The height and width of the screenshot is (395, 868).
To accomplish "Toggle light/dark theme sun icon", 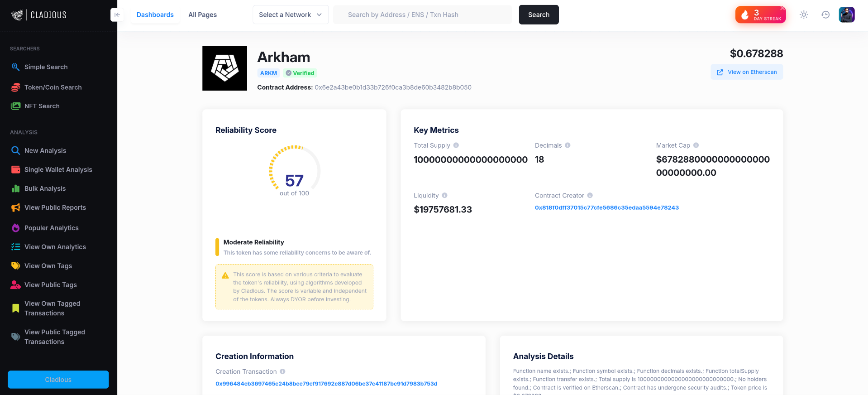I will click(804, 15).
